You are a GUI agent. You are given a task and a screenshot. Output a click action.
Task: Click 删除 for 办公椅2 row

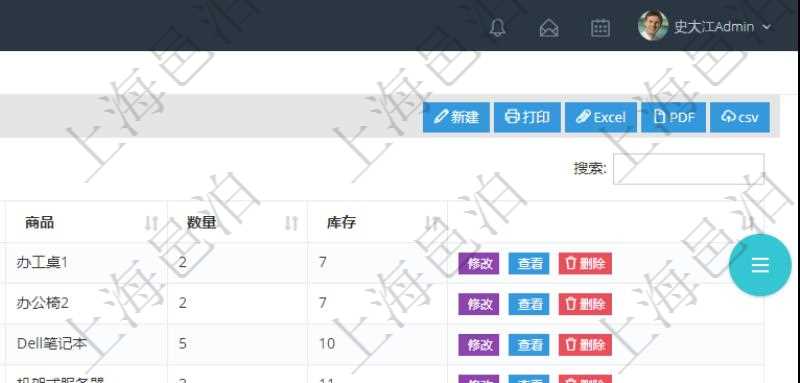pyautogui.click(x=585, y=304)
